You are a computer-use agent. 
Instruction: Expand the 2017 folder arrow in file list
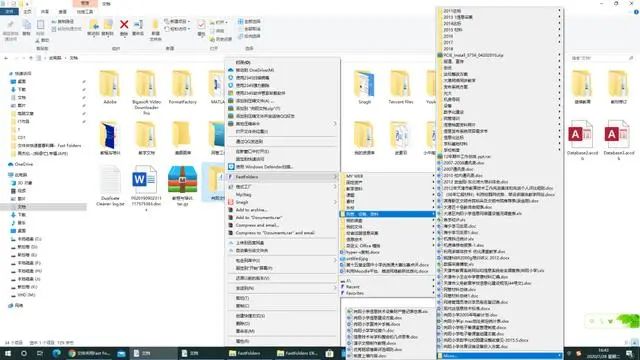click(x=559, y=42)
